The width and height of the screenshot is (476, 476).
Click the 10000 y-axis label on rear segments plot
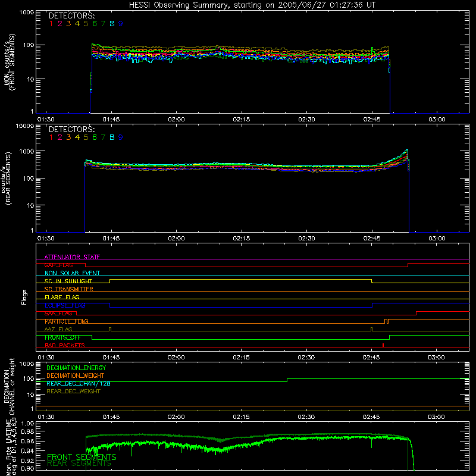(x=25, y=126)
